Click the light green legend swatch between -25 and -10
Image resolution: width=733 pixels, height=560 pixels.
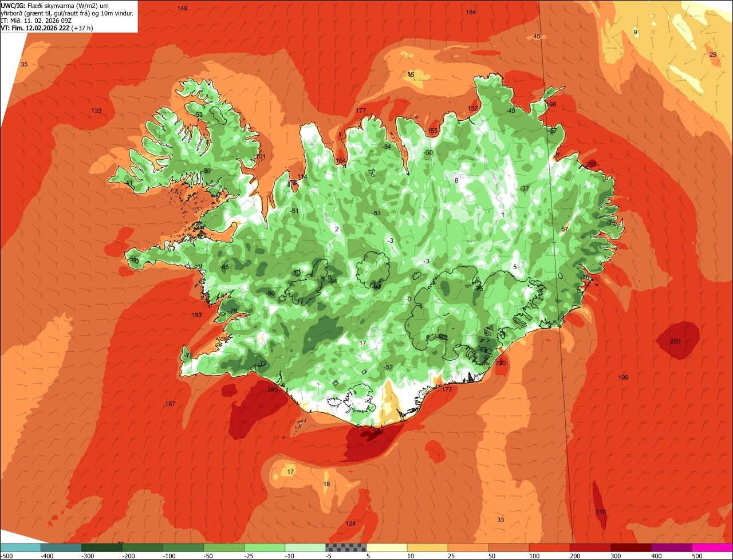265,547
